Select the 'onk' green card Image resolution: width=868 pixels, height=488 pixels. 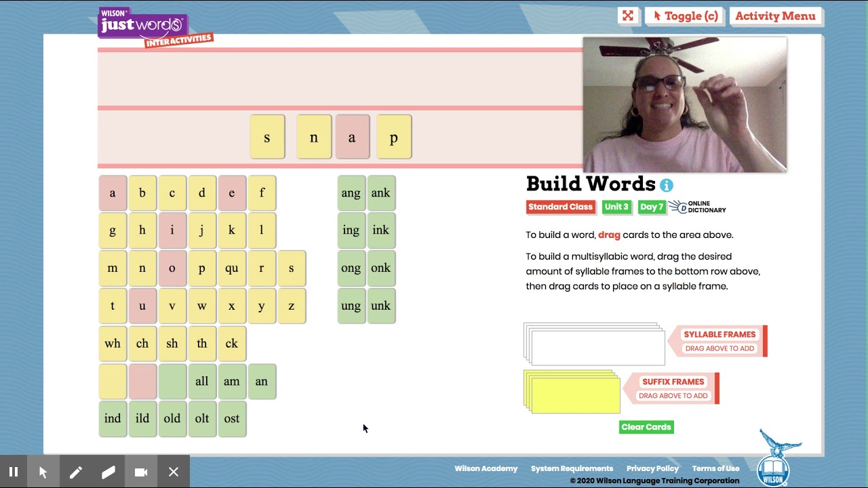[381, 268]
